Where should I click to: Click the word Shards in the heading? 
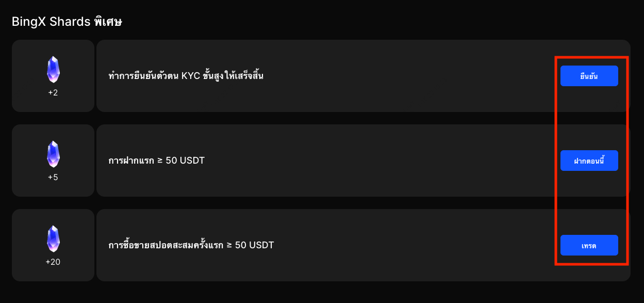tap(71, 22)
